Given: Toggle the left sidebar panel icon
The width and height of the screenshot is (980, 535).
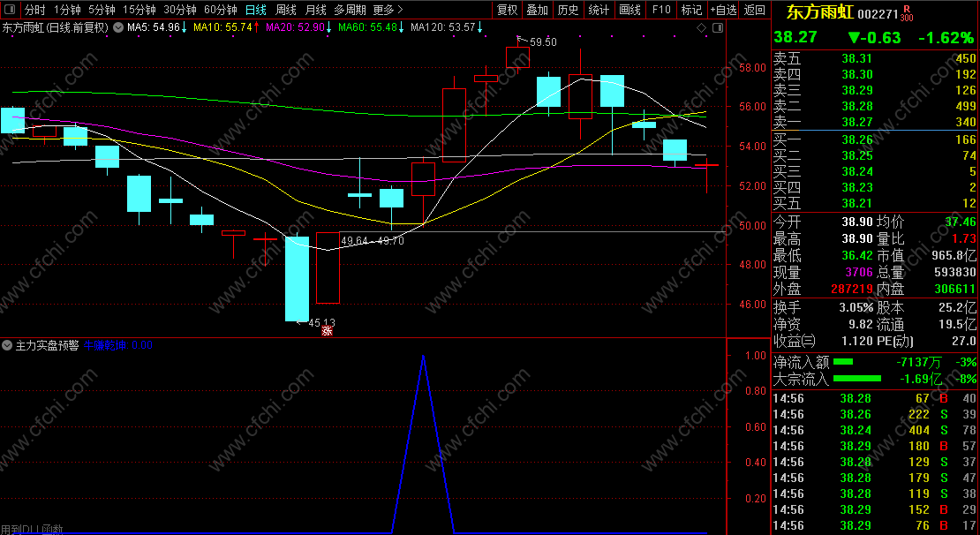Looking at the screenshot, I should coord(10,10).
